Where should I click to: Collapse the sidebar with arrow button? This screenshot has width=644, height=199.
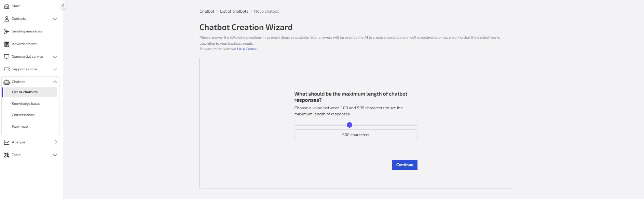(63, 6)
